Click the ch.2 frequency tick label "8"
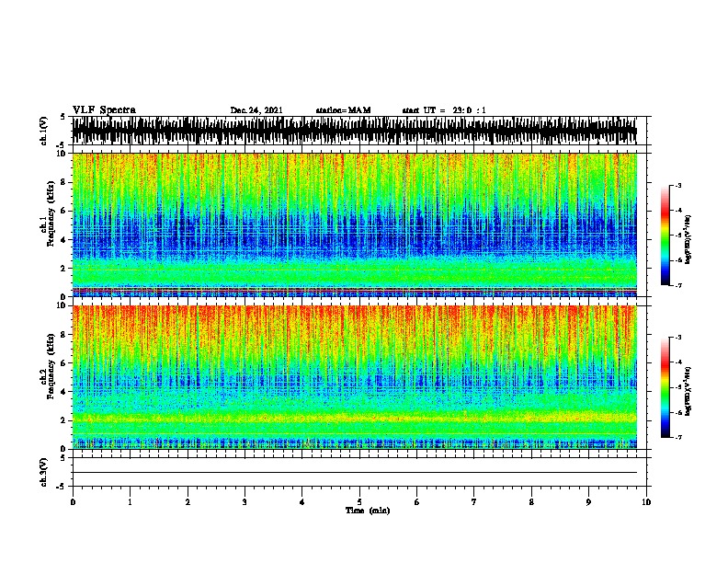Screen dimensions: 728x563 [x=63, y=335]
